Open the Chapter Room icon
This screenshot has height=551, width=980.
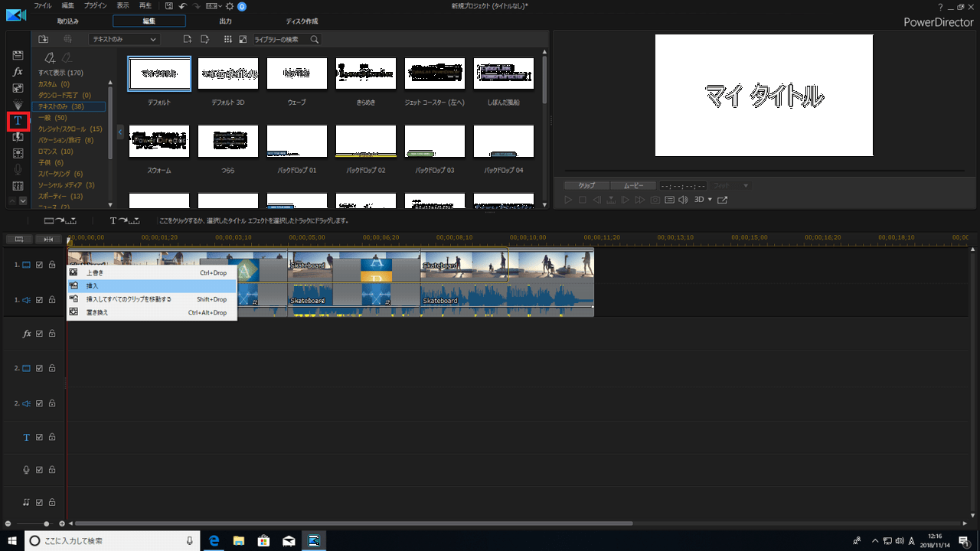[x=18, y=186]
